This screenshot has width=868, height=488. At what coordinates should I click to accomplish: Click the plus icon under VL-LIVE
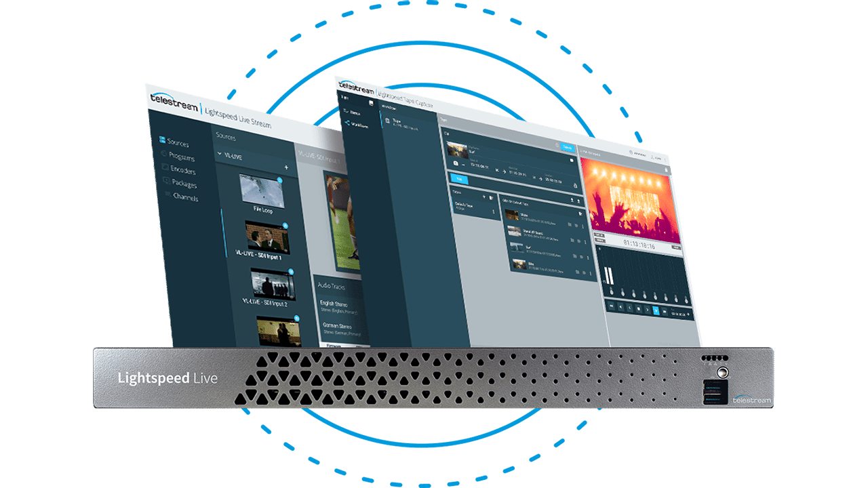click(286, 167)
